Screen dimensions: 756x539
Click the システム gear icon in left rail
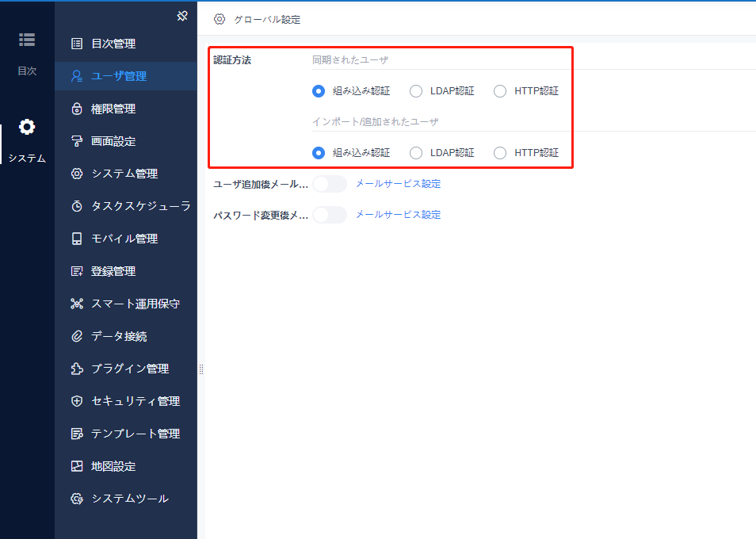(x=27, y=128)
